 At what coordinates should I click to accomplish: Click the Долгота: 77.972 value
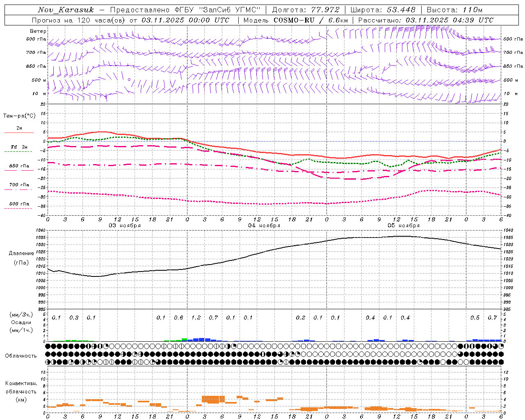[306, 10]
